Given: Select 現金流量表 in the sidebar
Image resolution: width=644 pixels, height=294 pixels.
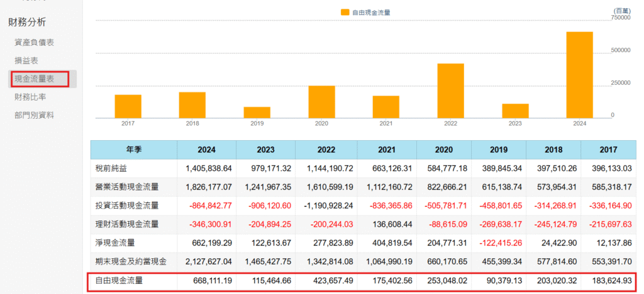Looking at the screenshot, I should [34, 79].
